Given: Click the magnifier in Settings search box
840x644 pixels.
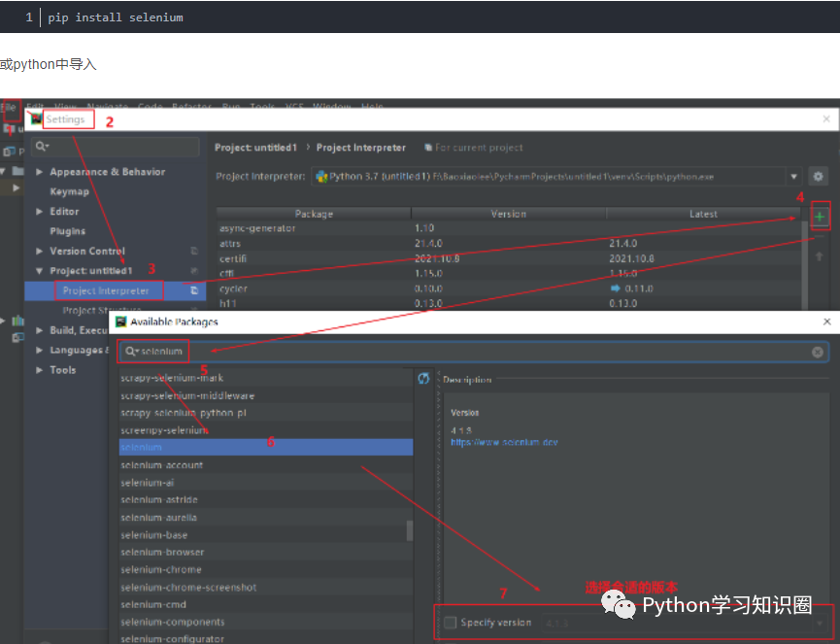Looking at the screenshot, I should pos(42,147).
